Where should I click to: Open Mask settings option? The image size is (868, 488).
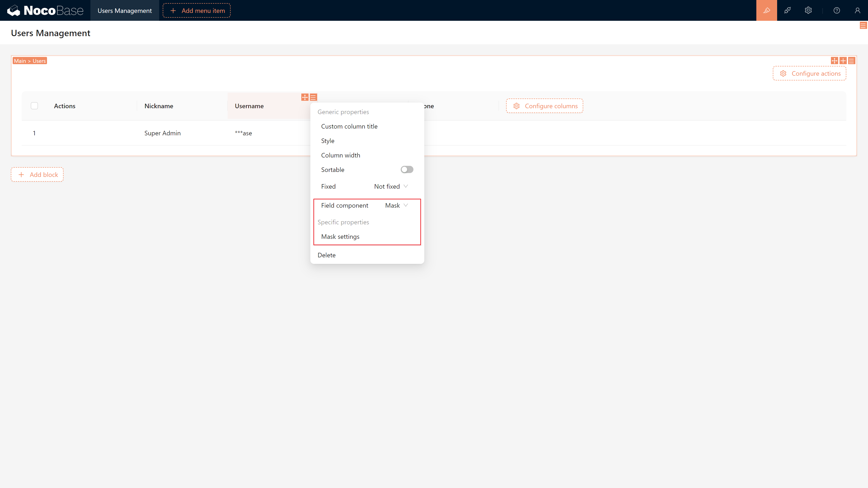(x=367, y=236)
